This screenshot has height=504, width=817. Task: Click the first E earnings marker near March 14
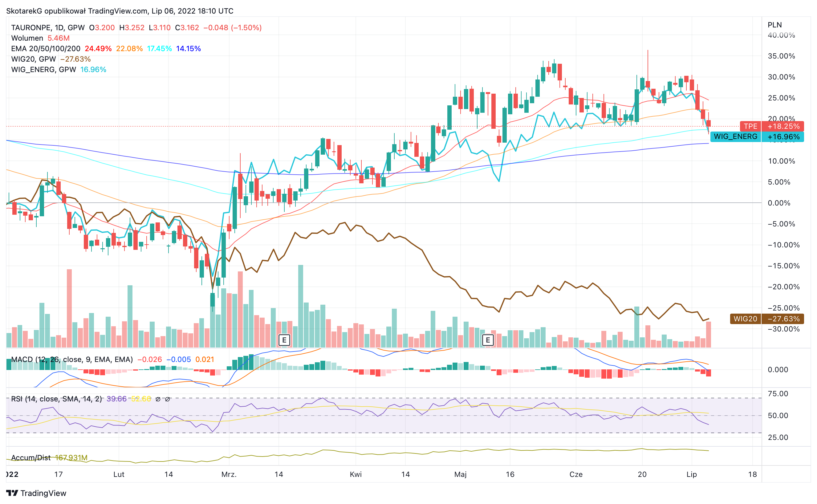pyautogui.click(x=284, y=340)
